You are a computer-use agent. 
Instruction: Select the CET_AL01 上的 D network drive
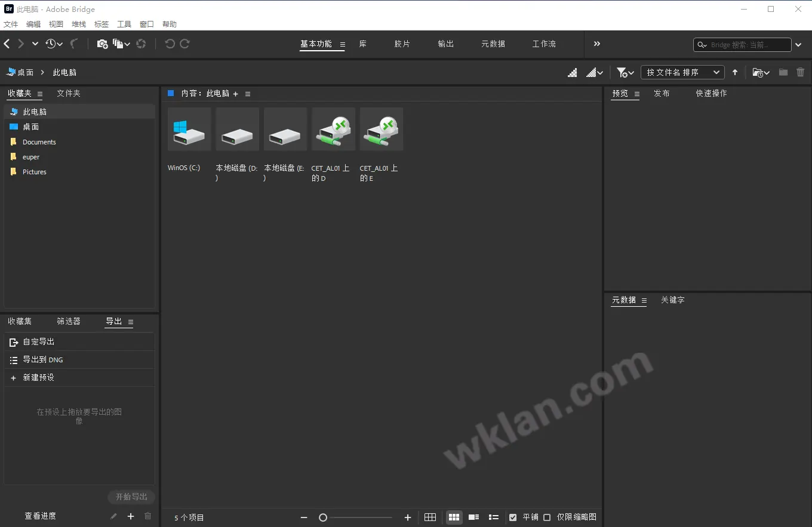[x=333, y=129]
